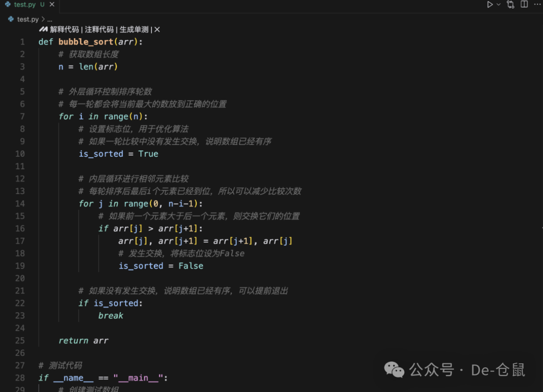Click the breadcrumb ellipsis symbol entry
Image resolution: width=543 pixels, height=392 pixels.
click(x=50, y=20)
